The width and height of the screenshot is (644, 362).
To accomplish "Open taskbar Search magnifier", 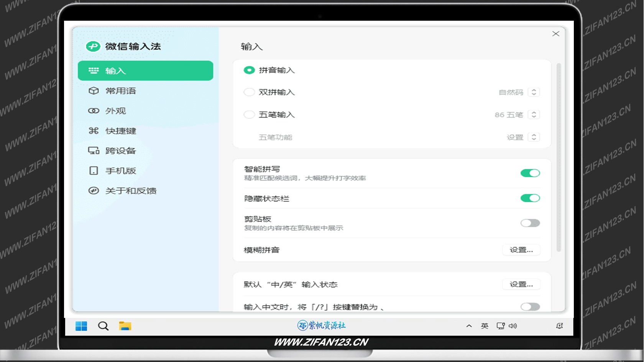I will pyautogui.click(x=103, y=326).
